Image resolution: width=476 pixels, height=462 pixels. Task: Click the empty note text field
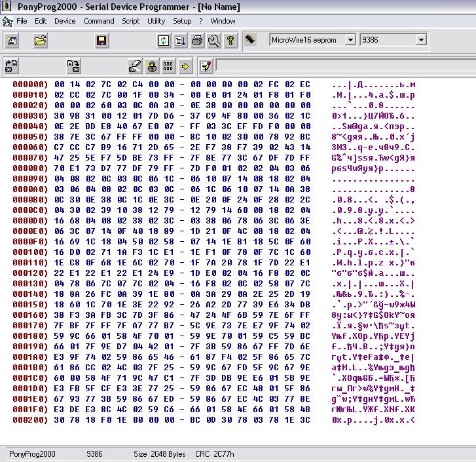click(346, 66)
